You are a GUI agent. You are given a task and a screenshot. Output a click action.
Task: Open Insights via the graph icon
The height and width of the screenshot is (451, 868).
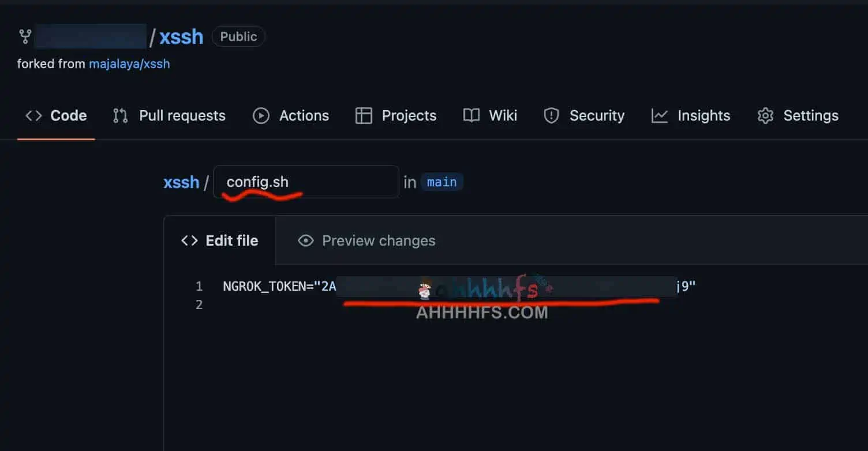pyautogui.click(x=660, y=116)
